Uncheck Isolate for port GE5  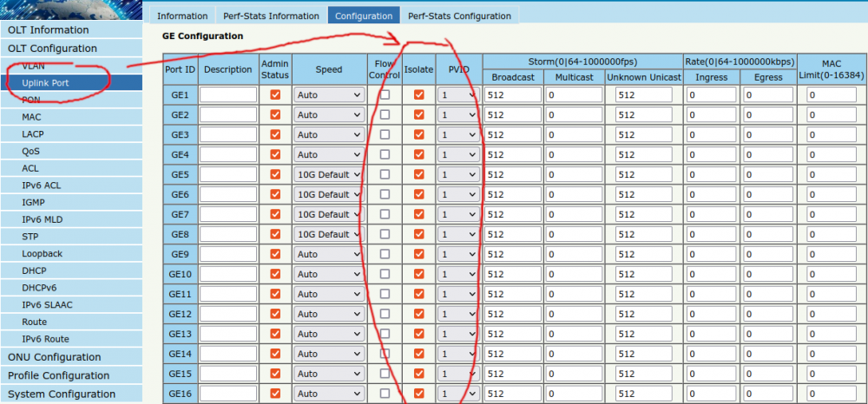click(419, 174)
